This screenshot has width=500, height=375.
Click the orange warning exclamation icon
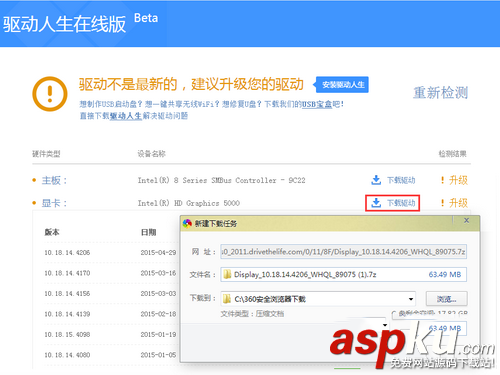coord(50,94)
